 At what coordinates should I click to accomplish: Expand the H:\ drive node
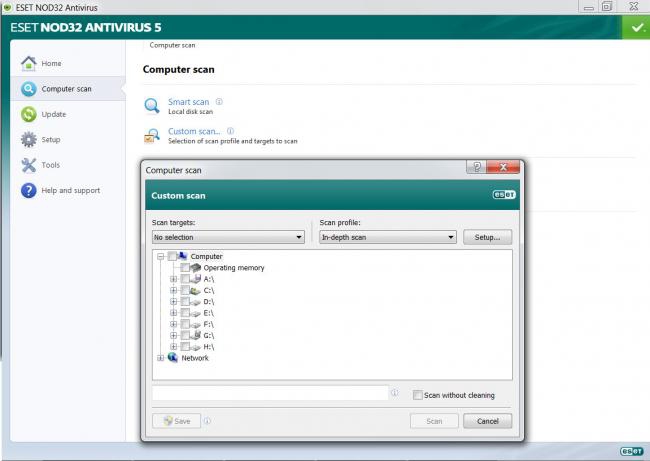pyautogui.click(x=174, y=347)
